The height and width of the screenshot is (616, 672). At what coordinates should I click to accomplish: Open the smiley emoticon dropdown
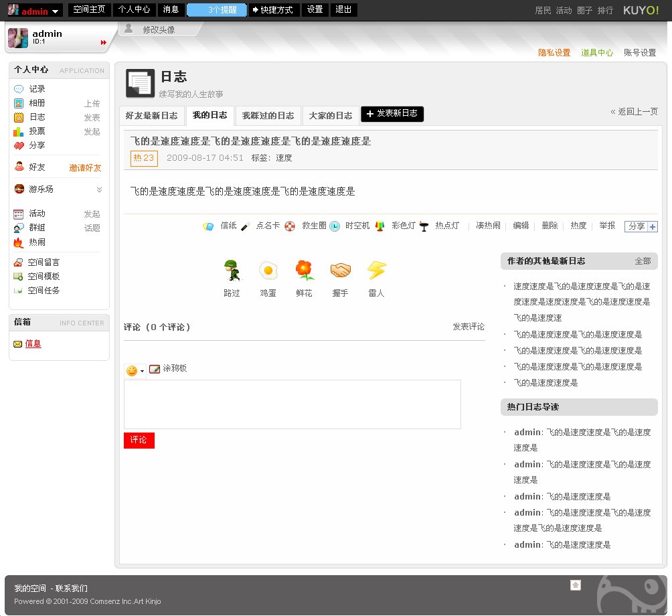pyautogui.click(x=135, y=371)
